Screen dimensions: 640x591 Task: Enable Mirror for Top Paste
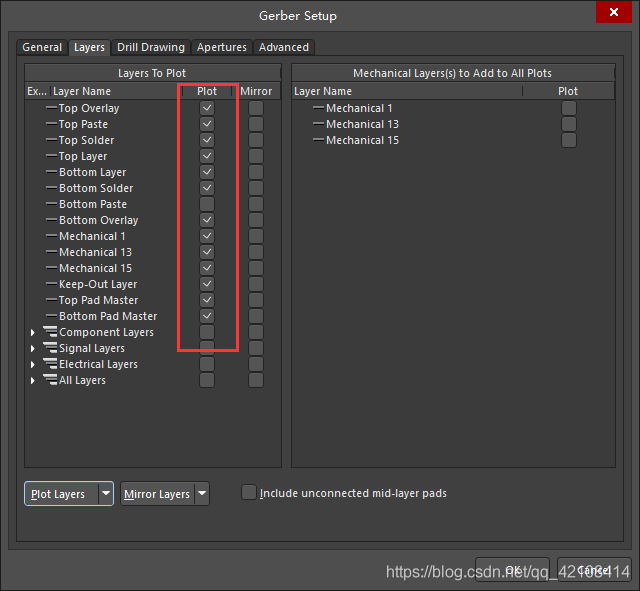click(256, 124)
